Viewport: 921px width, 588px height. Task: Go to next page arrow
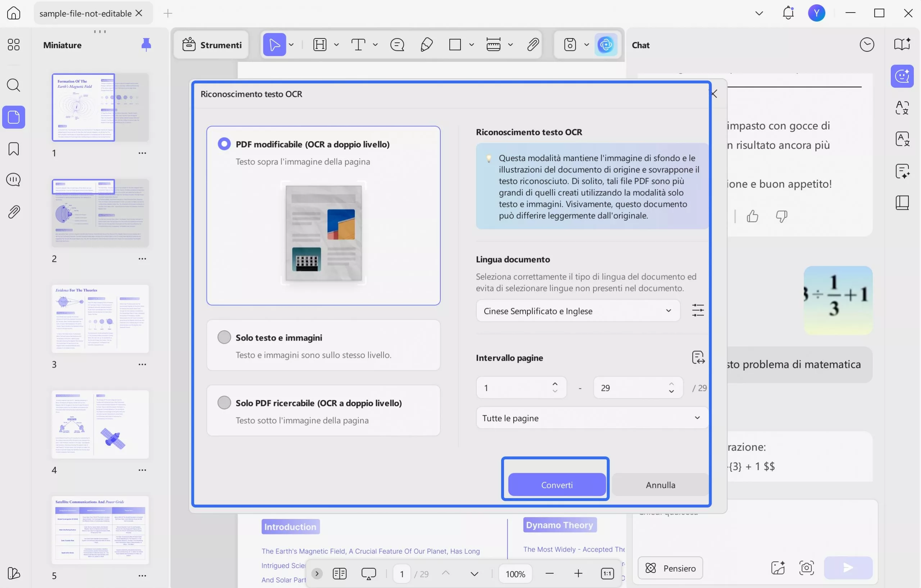[x=474, y=574]
